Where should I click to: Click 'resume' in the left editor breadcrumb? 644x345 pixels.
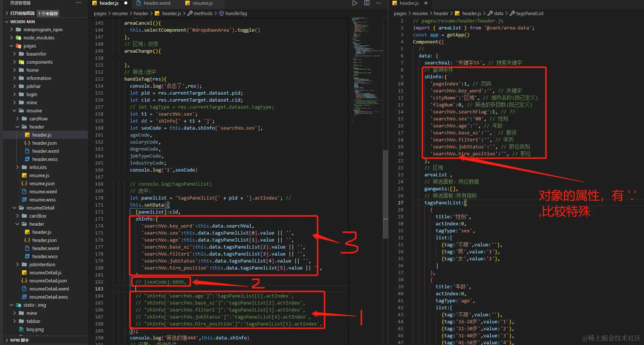click(120, 14)
